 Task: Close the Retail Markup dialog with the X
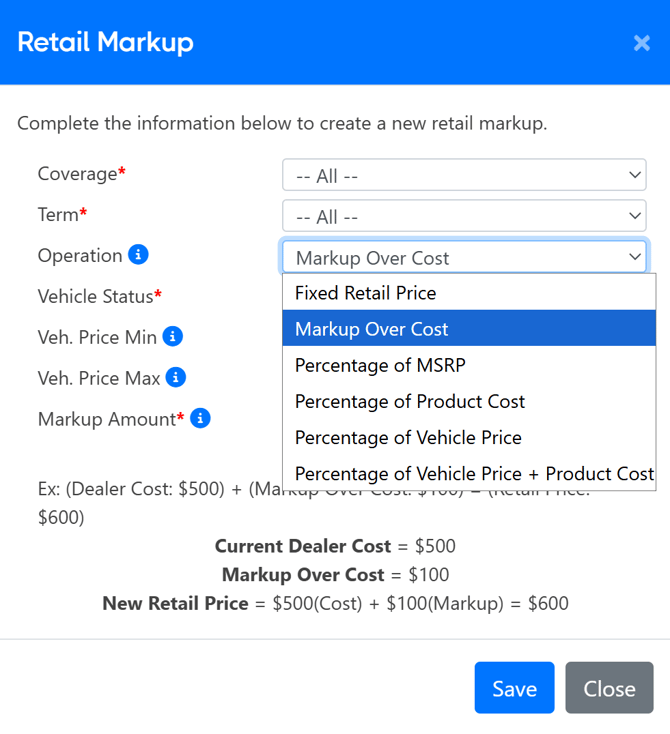click(642, 43)
